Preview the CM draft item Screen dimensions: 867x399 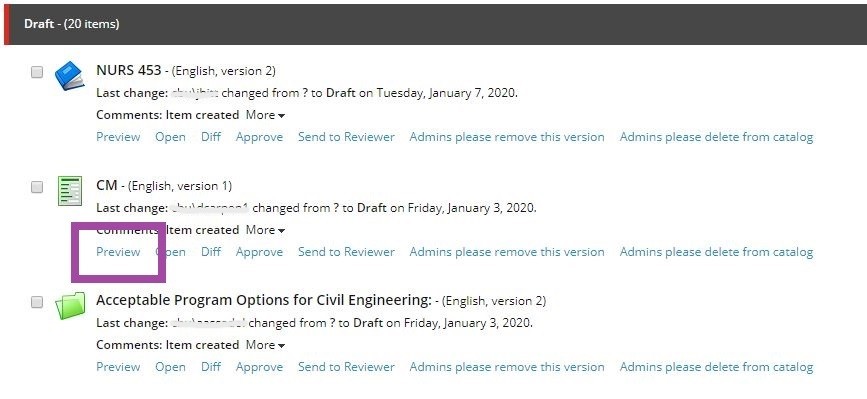[118, 252]
